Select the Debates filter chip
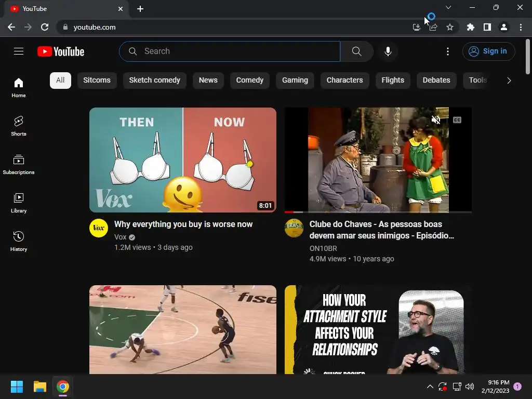Image resolution: width=532 pixels, height=399 pixels. pos(436,81)
